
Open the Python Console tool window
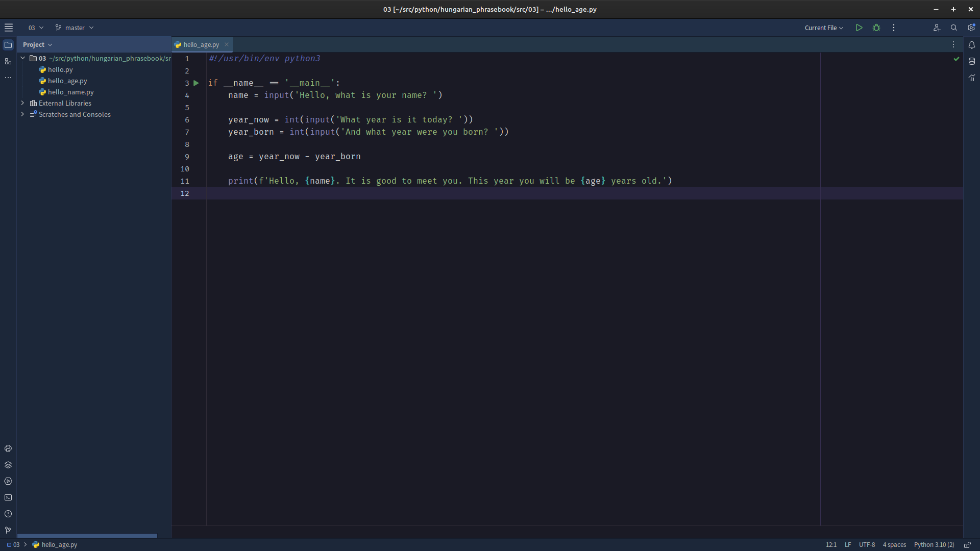pyautogui.click(x=8, y=448)
